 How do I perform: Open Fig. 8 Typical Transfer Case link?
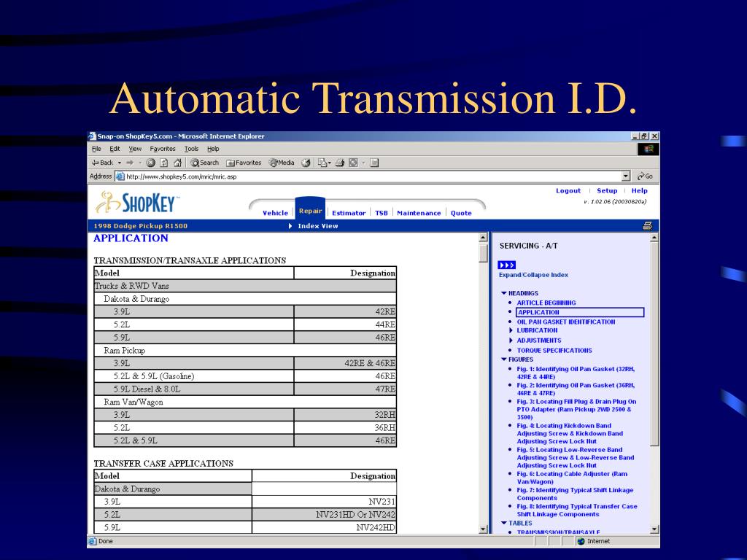pos(577,510)
